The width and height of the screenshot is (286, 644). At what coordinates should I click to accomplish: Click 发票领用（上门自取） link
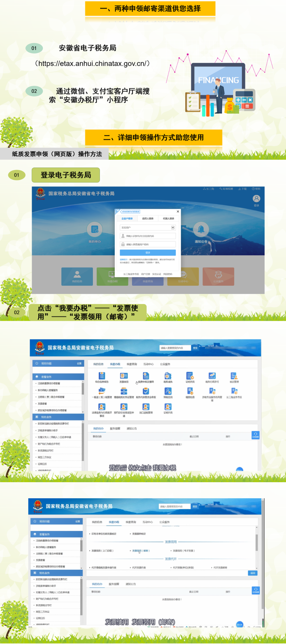(x=102, y=551)
